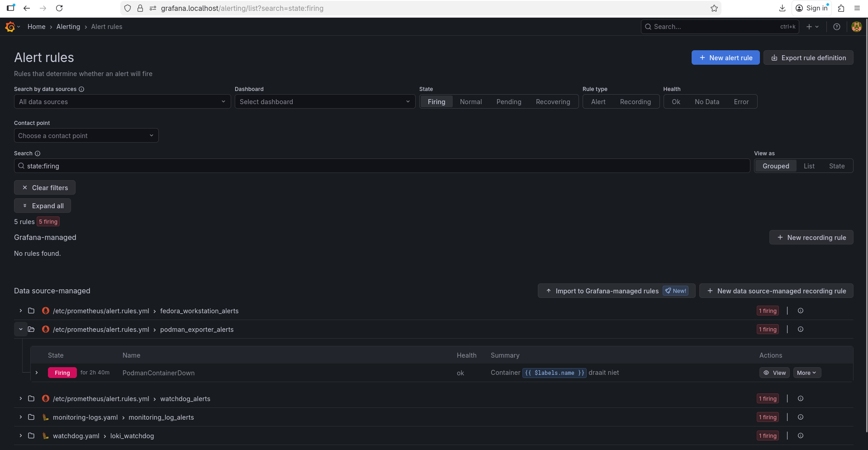This screenshot has height=450, width=868.
Task: Filter rule type by Recording
Action: click(635, 102)
